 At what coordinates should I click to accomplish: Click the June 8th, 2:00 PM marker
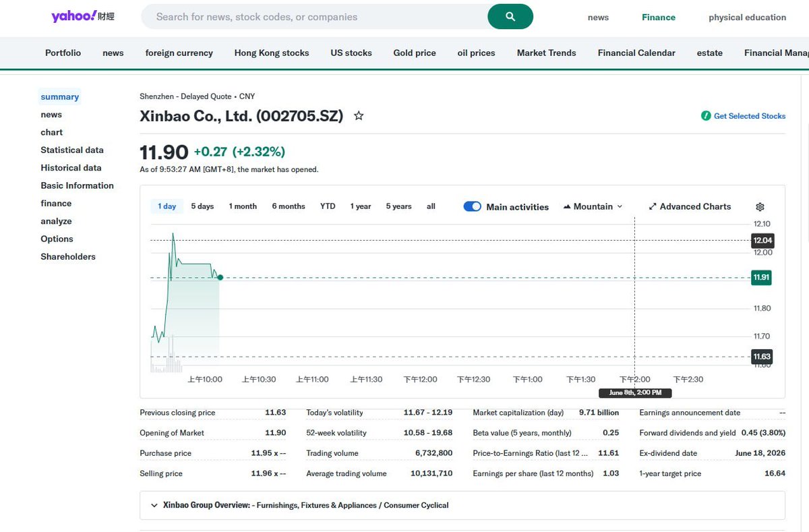635,392
